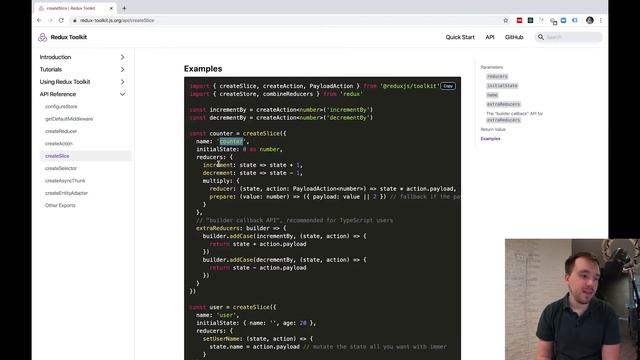Copy the example code with Copy button
640x360 pixels.
[x=448, y=86]
